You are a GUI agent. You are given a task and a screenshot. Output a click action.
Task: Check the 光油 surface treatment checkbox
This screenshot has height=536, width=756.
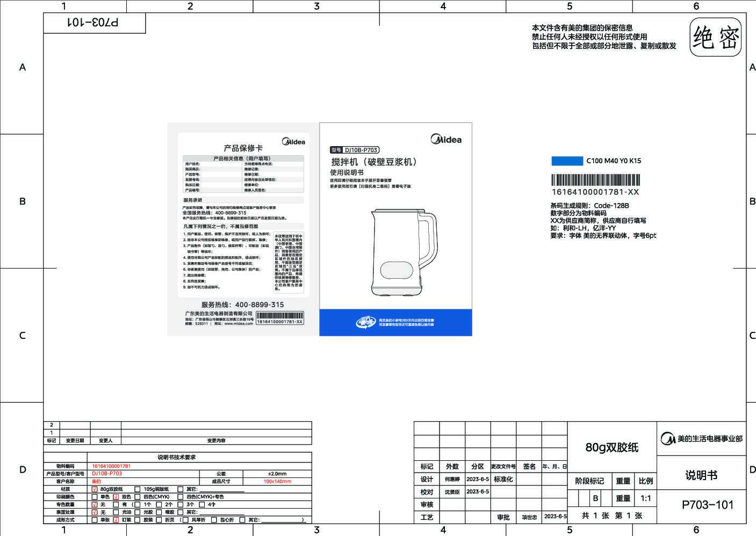116,512
